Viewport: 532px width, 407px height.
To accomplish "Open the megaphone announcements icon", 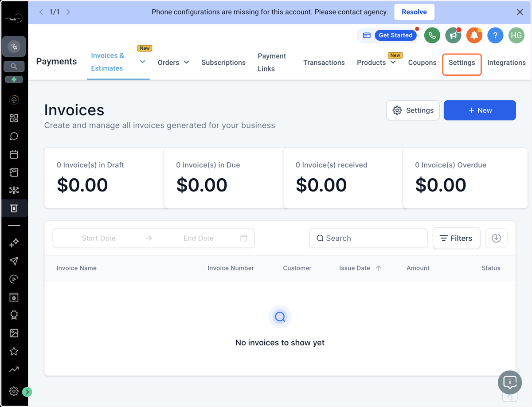I will coord(453,35).
